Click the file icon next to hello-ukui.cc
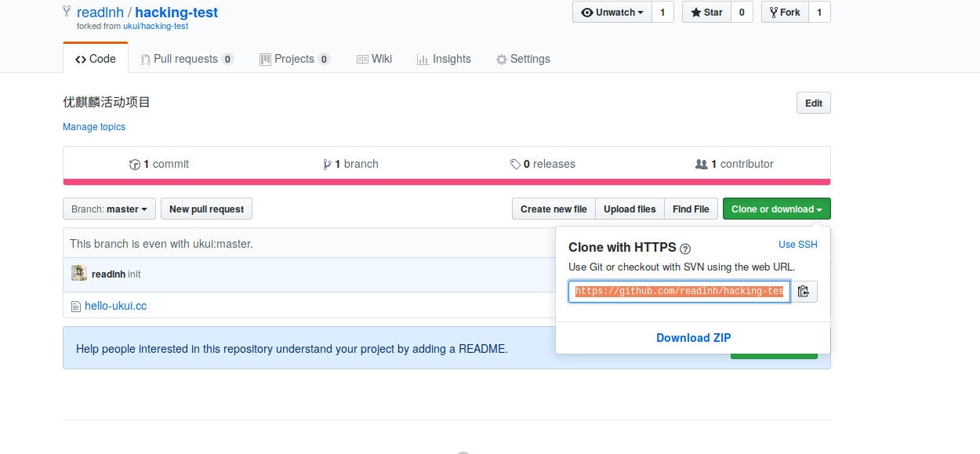This screenshot has height=454, width=980. [x=75, y=307]
